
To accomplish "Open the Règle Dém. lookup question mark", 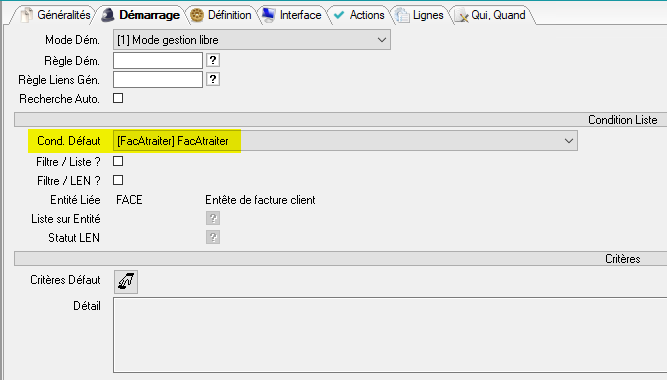I will [x=213, y=60].
